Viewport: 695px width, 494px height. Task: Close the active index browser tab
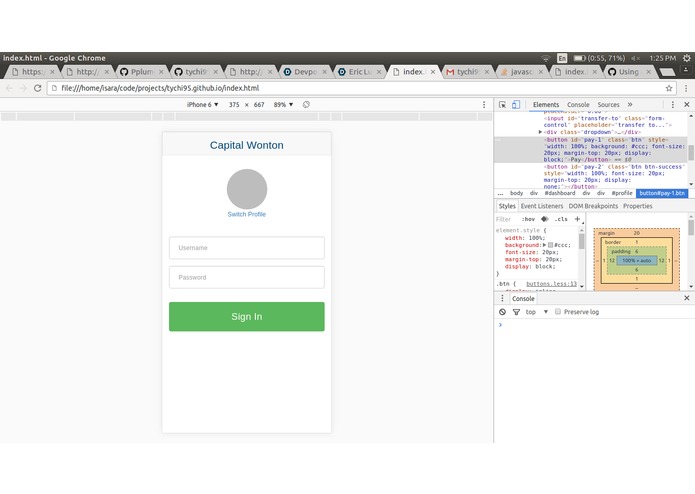pos(433,72)
